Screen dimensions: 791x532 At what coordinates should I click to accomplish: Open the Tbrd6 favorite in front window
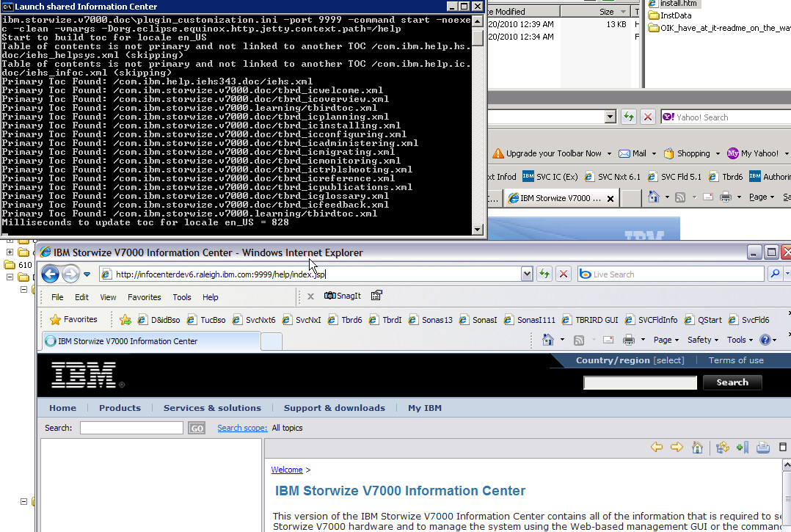345,320
